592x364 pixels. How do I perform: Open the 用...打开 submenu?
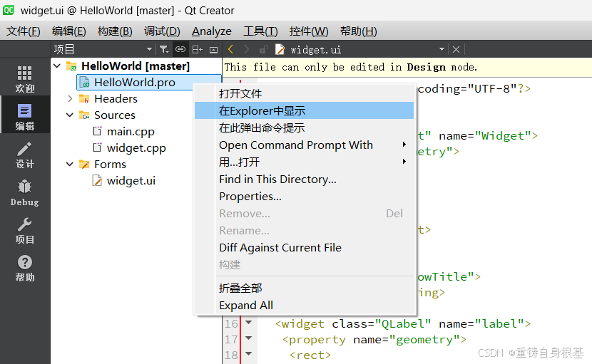[x=305, y=162]
